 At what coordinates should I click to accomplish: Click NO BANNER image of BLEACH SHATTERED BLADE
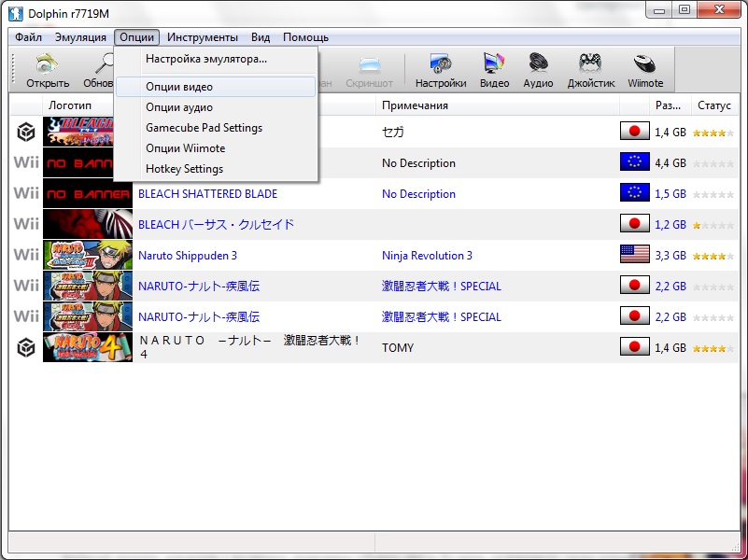coord(88,193)
